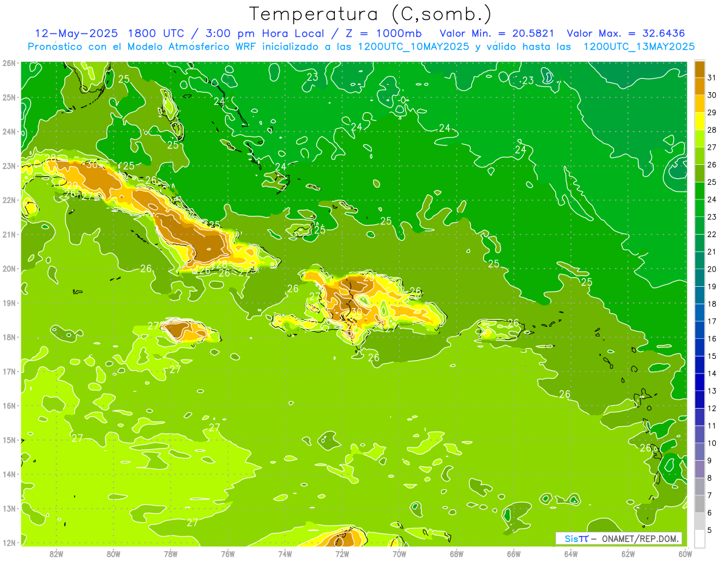Click the 64W longitude axis label

[571, 554]
